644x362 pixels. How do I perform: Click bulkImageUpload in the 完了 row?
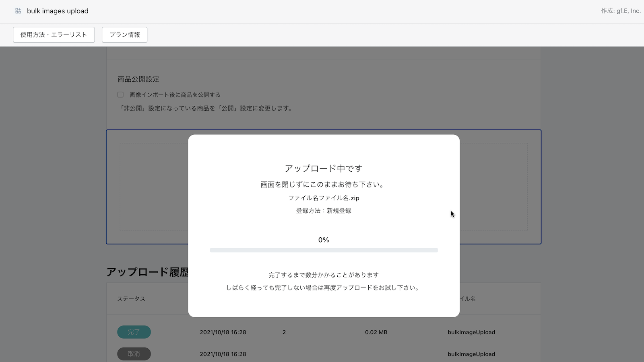click(x=471, y=332)
